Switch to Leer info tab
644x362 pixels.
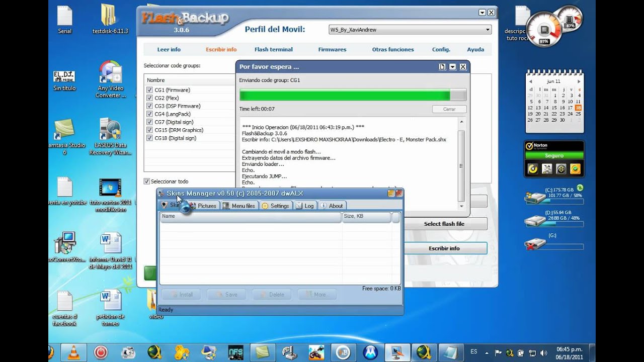coord(169,49)
